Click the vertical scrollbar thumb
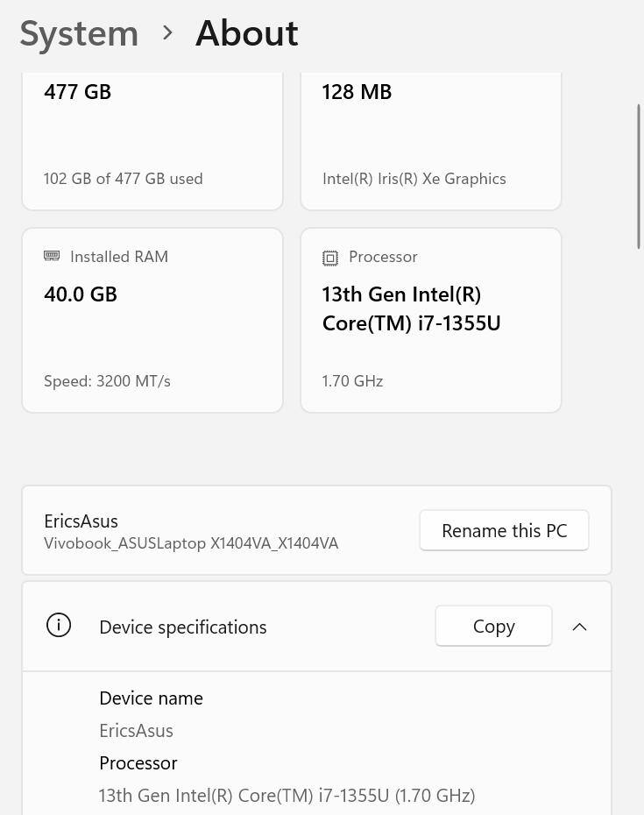Screen dimensions: 644x815 coord(639,175)
